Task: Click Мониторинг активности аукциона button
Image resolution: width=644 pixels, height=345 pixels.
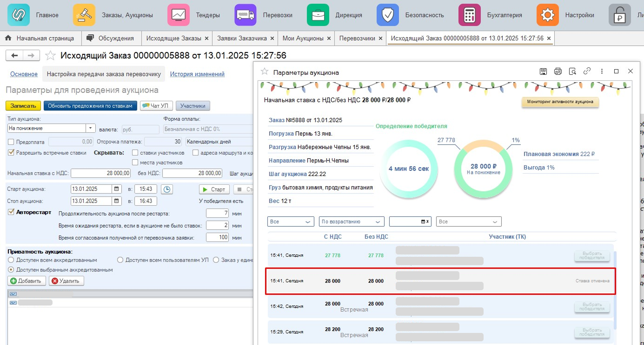Action: point(560,102)
